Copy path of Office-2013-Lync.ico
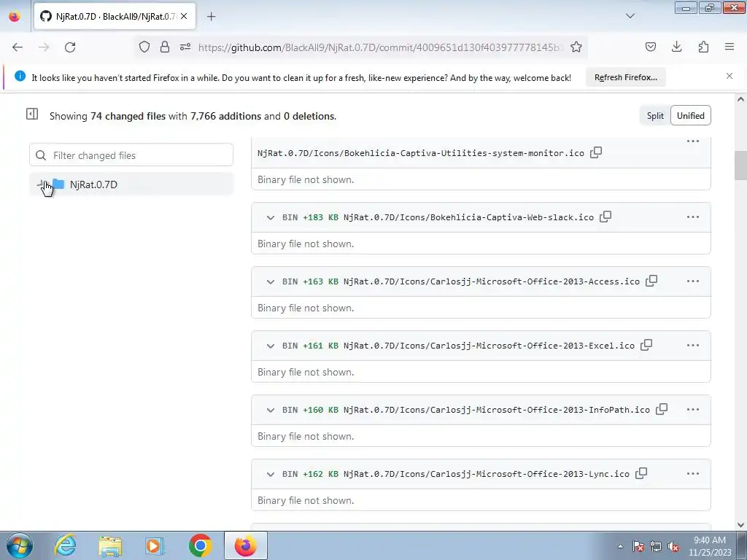This screenshot has width=747, height=560. (641, 473)
